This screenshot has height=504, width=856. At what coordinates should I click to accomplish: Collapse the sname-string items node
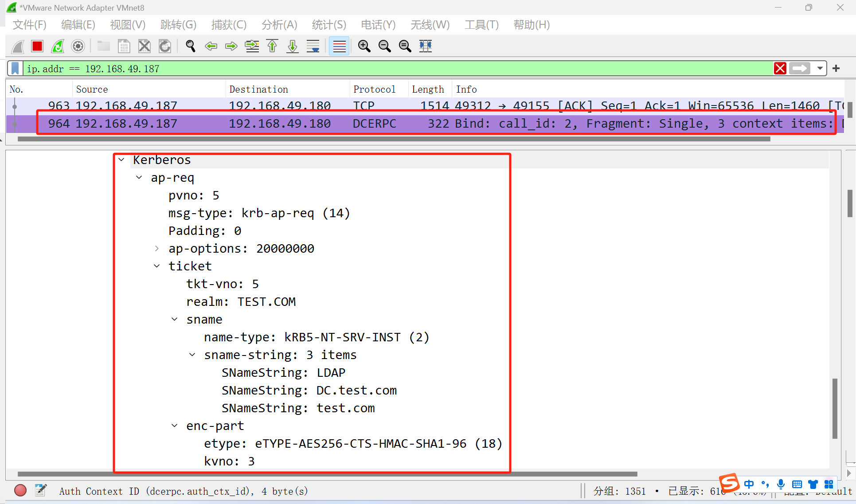[x=192, y=355]
